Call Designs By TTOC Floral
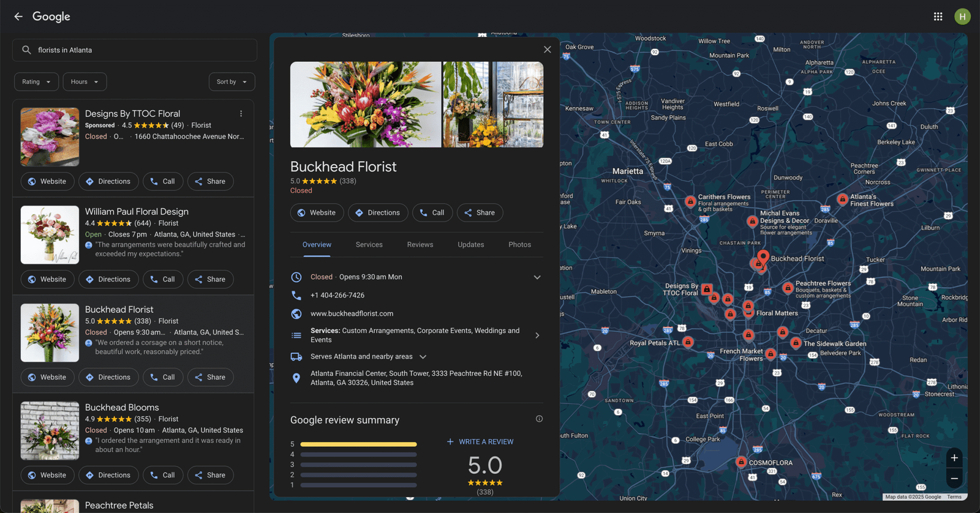 [163, 181]
